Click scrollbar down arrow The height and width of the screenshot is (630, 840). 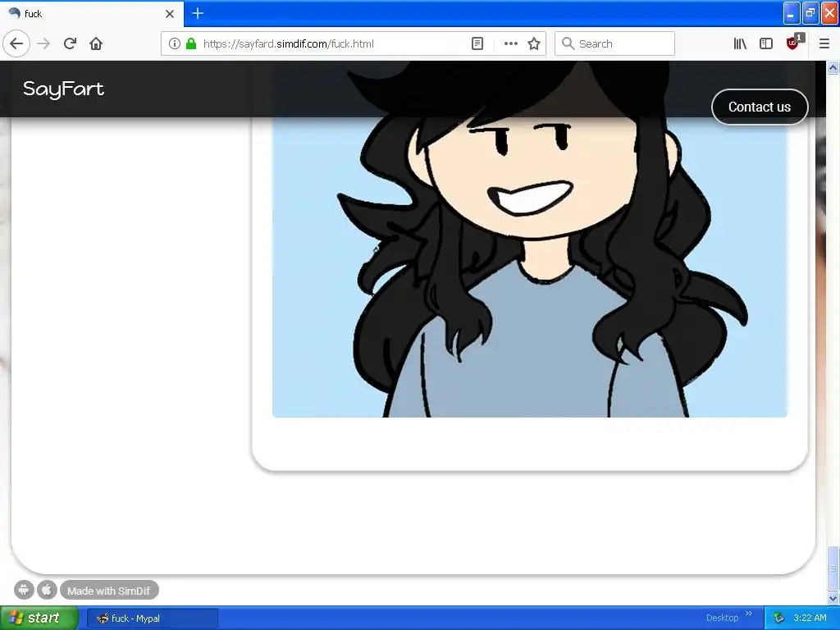click(833, 598)
